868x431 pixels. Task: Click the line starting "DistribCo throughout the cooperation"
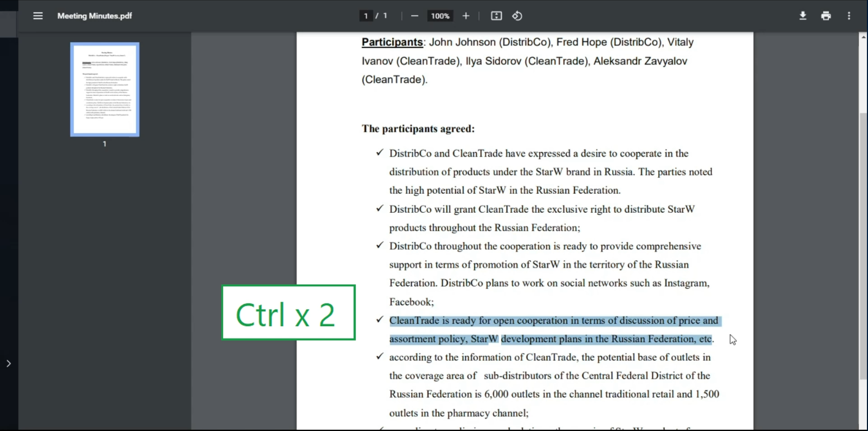pos(545,246)
